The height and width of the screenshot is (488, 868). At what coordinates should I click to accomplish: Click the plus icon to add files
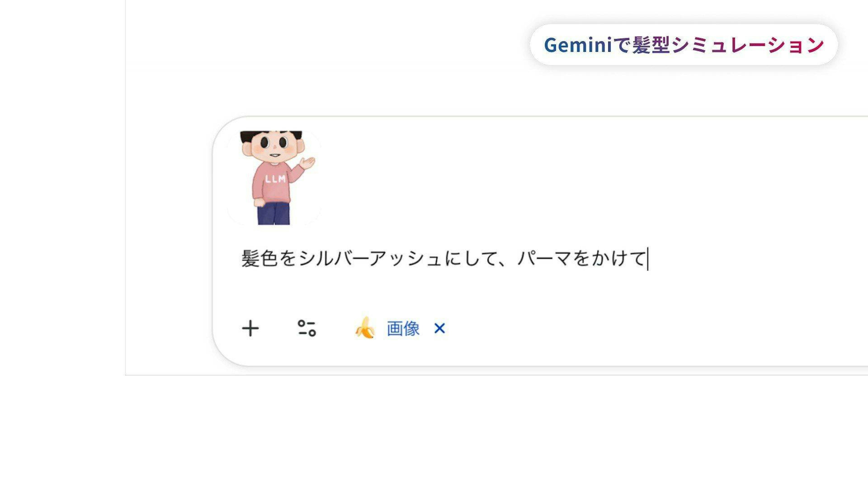point(250,328)
